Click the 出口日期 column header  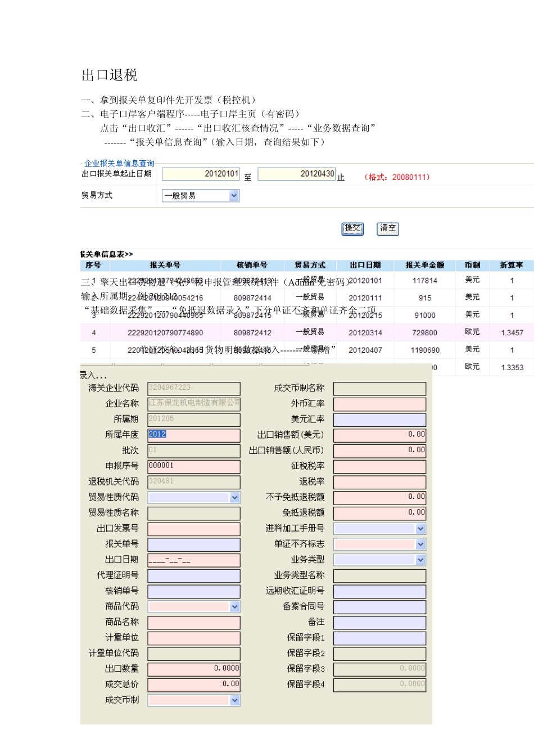(x=365, y=265)
